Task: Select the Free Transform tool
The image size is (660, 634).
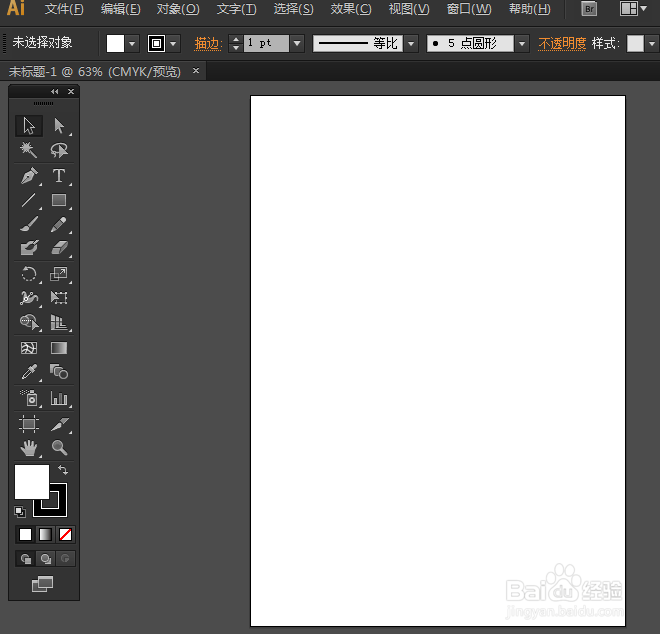Action: tap(59, 298)
